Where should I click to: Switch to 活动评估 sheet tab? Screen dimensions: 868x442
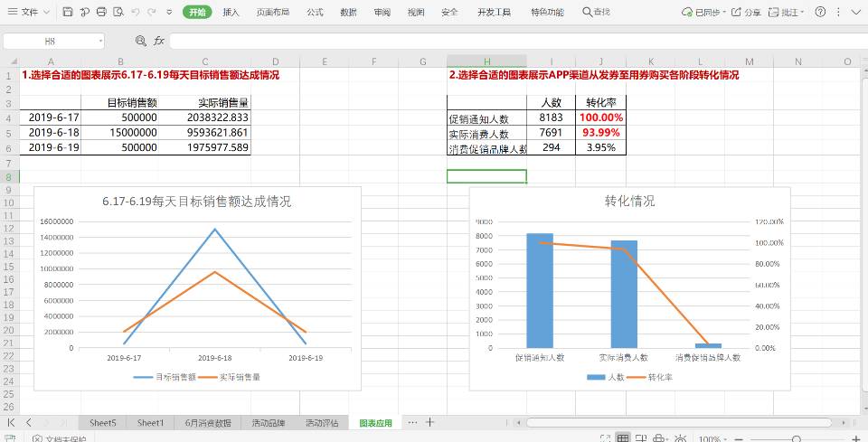point(322,423)
